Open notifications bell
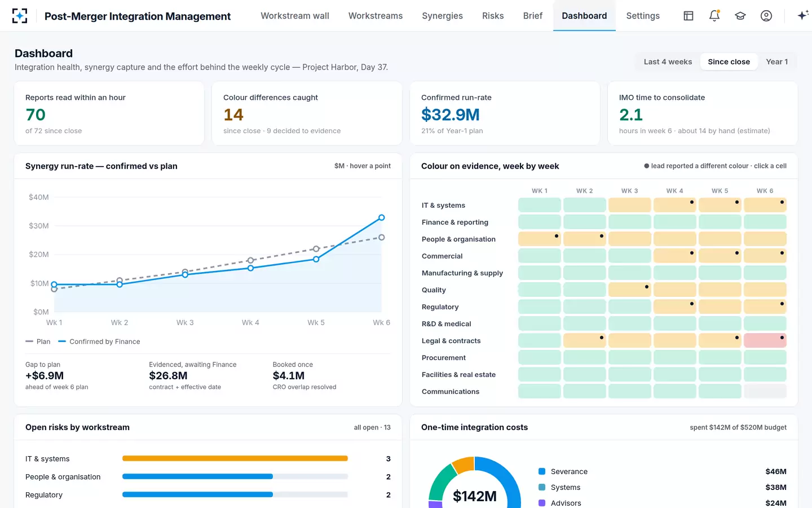The width and height of the screenshot is (812, 508). (x=714, y=16)
